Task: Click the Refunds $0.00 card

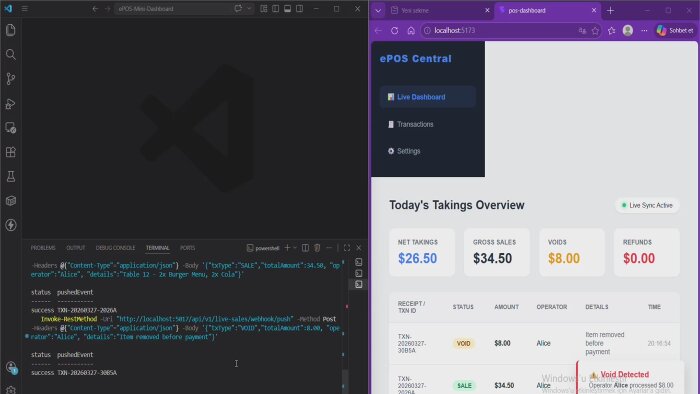Action: click(647, 252)
